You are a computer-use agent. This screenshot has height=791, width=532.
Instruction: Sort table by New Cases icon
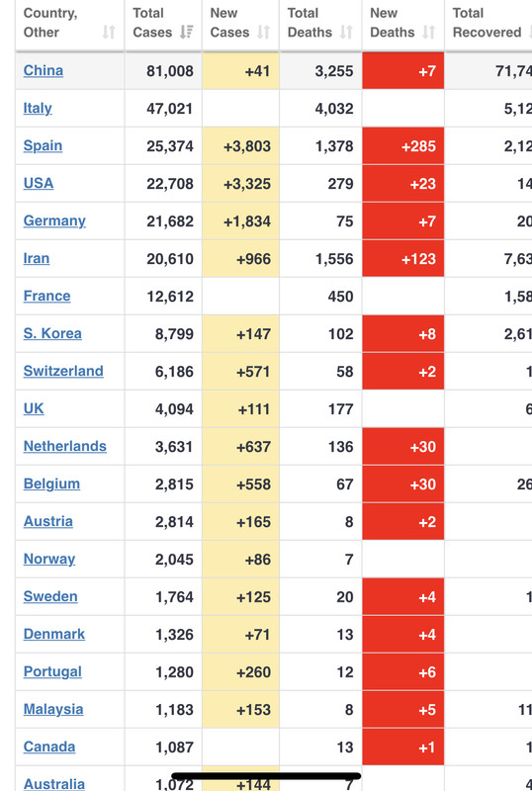(263, 33)
